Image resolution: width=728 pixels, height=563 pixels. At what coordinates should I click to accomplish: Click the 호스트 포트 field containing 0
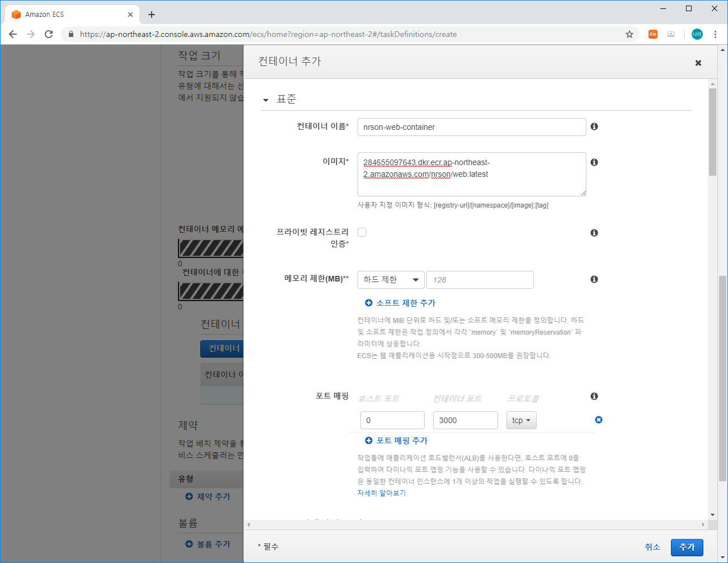(392, 420)
